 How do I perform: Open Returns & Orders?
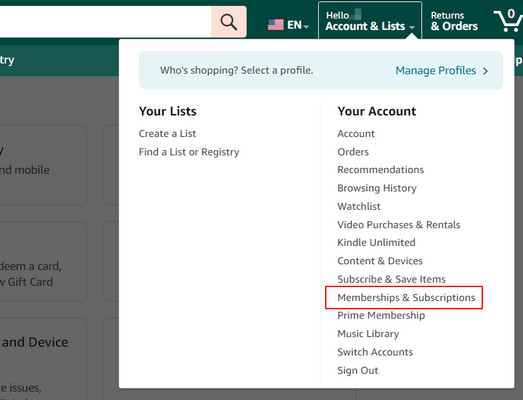click(x=454, y=21)
